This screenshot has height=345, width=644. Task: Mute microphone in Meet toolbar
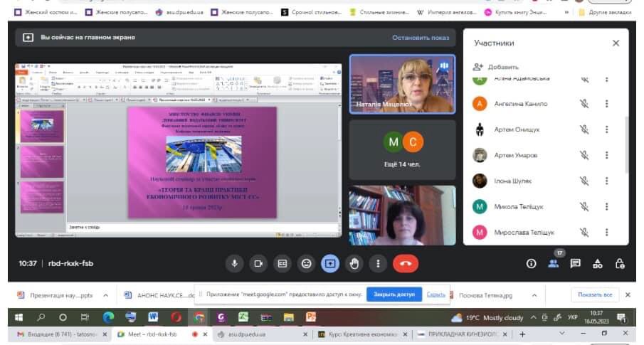tap(235, 264)
